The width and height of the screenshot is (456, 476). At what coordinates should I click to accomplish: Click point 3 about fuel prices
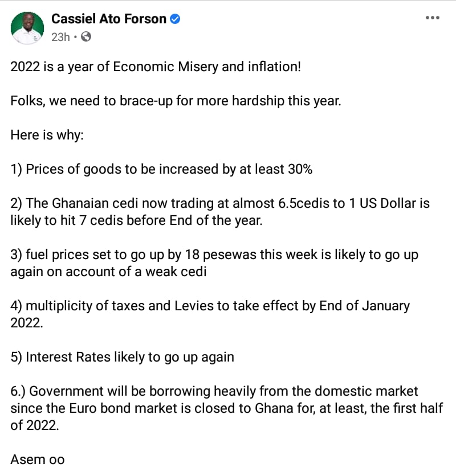click(214, 255)
